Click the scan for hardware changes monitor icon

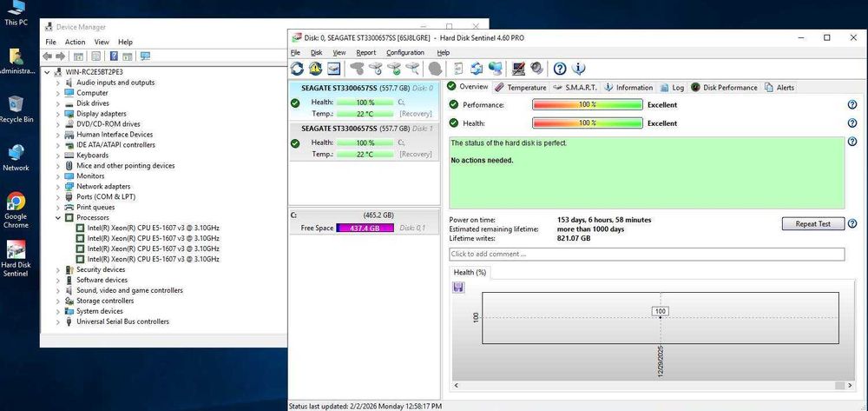(146, 56)
